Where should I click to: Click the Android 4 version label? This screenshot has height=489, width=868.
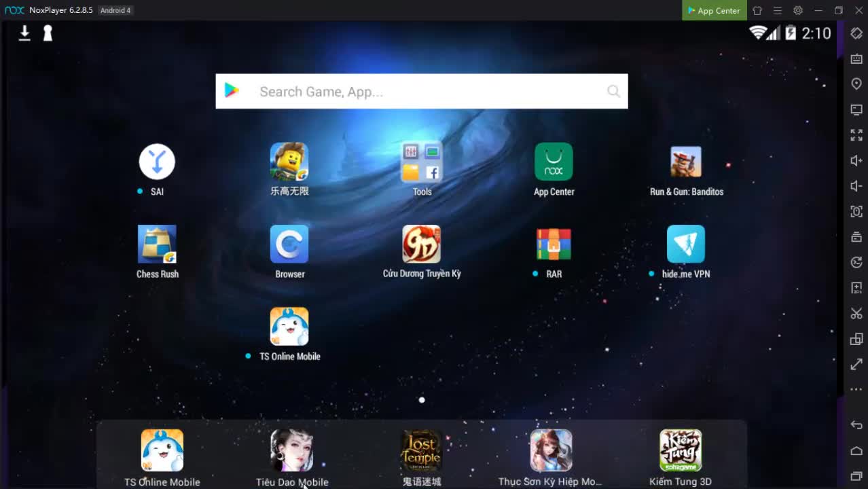point(115,10)
